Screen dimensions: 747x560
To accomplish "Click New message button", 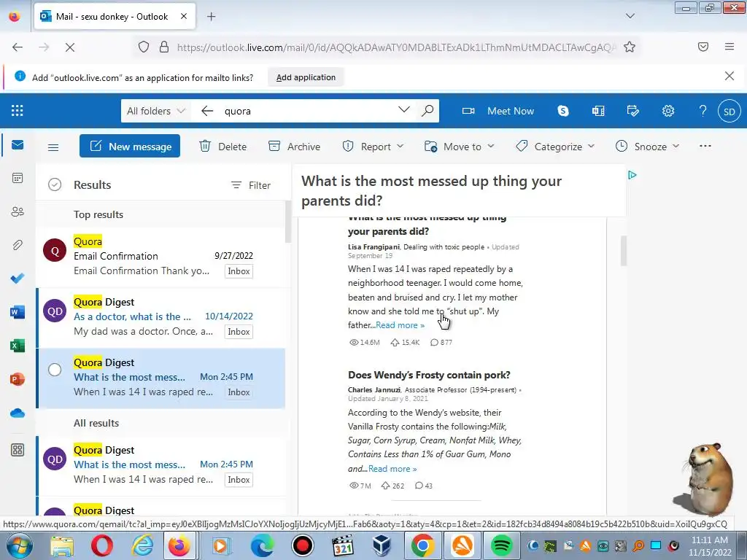I will click(x=130, y=146).
